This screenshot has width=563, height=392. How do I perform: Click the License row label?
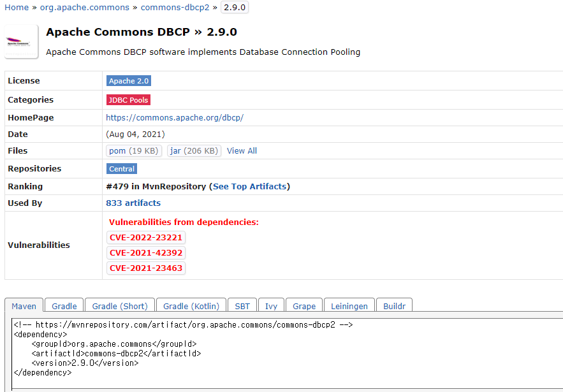[24, 81]
